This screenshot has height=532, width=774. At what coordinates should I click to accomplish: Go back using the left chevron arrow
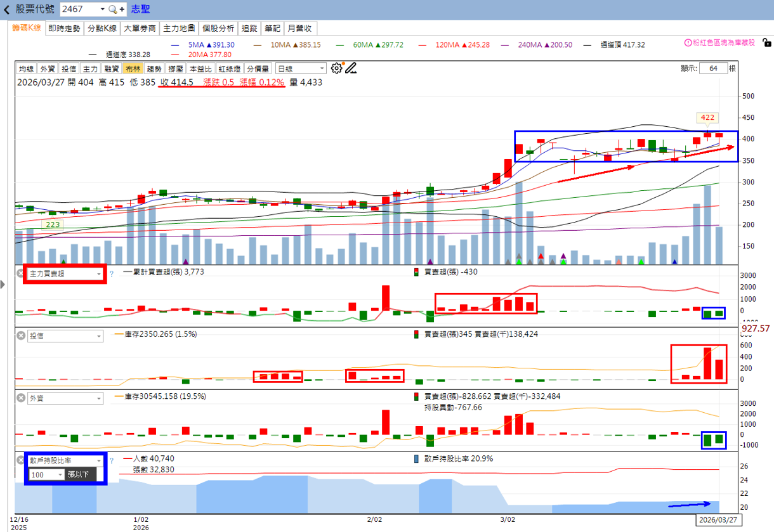pyautogui.click(x=7, y=10)
